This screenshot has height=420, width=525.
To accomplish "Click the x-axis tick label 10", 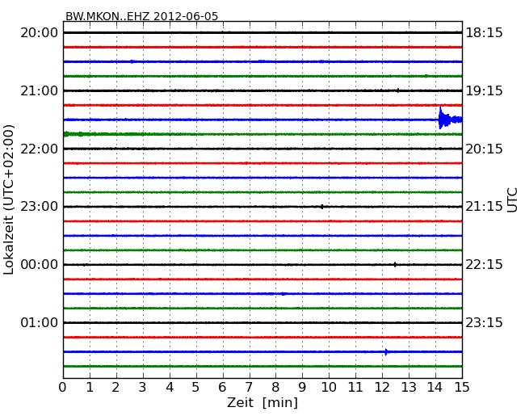I will coord(329,387).
